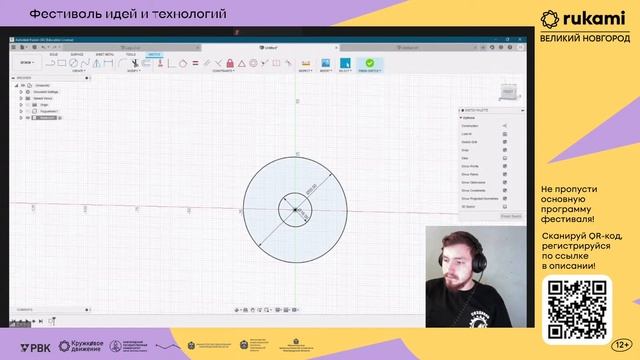The width and height of the screenshot is (640, 360).
Task: Click Finish Sketch button in Sketch Palette
Action: click(511, 216)
